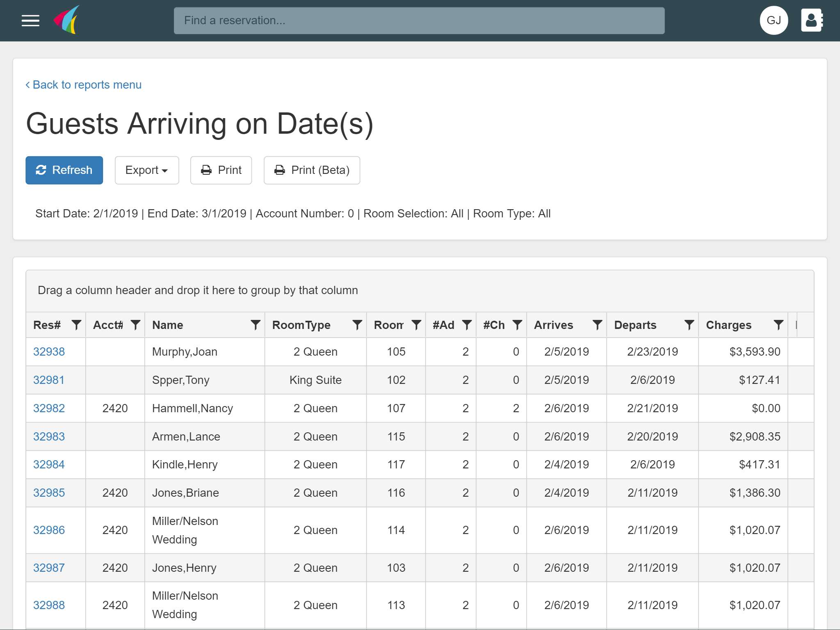Viewport: 840px width, 630px height.
Task: Open filter for Room column
Action: pos(416,325)
